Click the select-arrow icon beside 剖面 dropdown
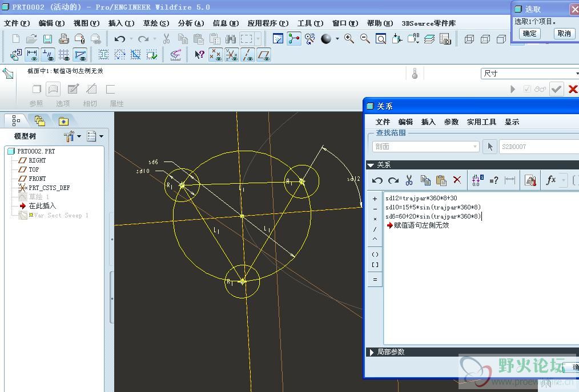The height and width of the screenshot is (392, 579). (490, 147)
